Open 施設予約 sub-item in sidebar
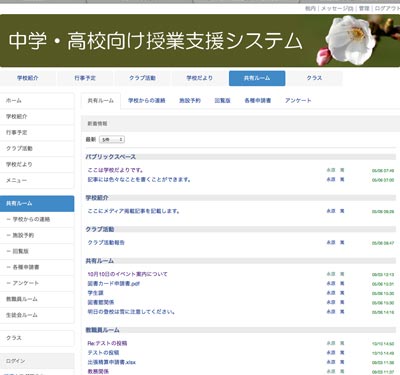This screenshot has height=375, width=400. point(37,236)
